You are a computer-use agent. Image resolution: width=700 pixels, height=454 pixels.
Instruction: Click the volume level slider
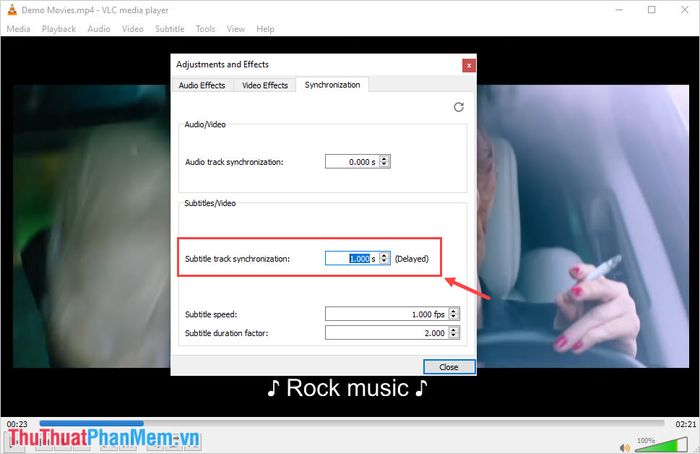[x=660, y=445]
